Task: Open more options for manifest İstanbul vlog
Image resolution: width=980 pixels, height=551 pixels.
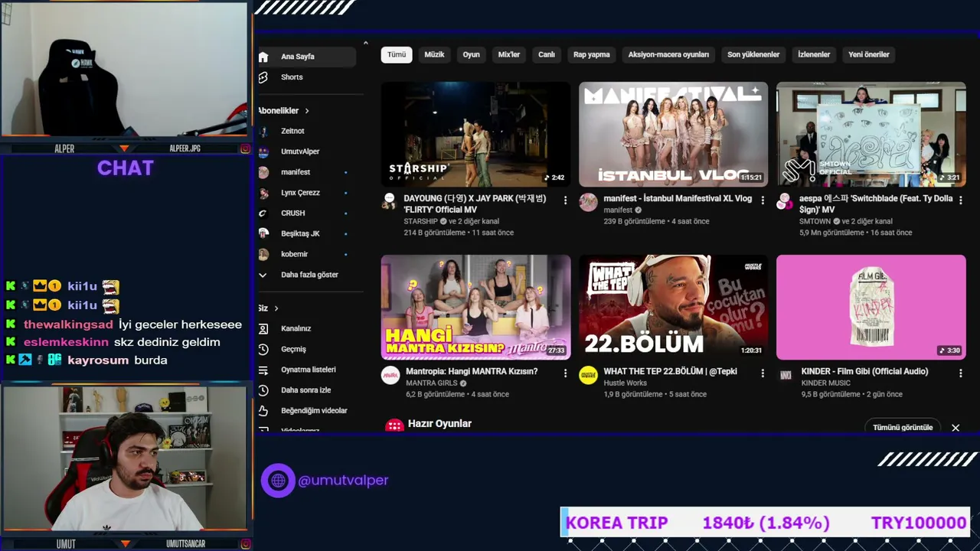Action: point(763,201)
